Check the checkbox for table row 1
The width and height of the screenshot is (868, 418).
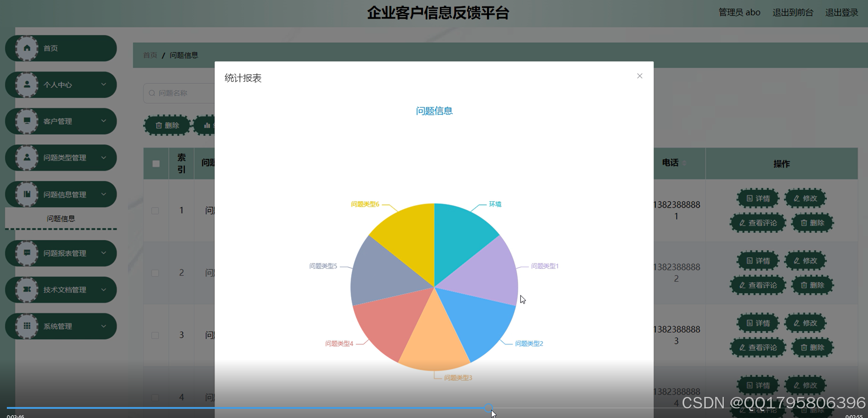155,210
